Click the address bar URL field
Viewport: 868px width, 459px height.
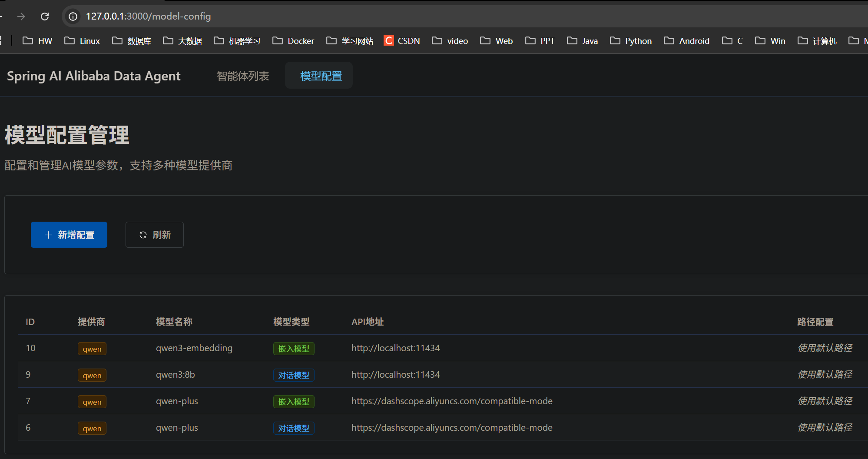click(465, 17)
